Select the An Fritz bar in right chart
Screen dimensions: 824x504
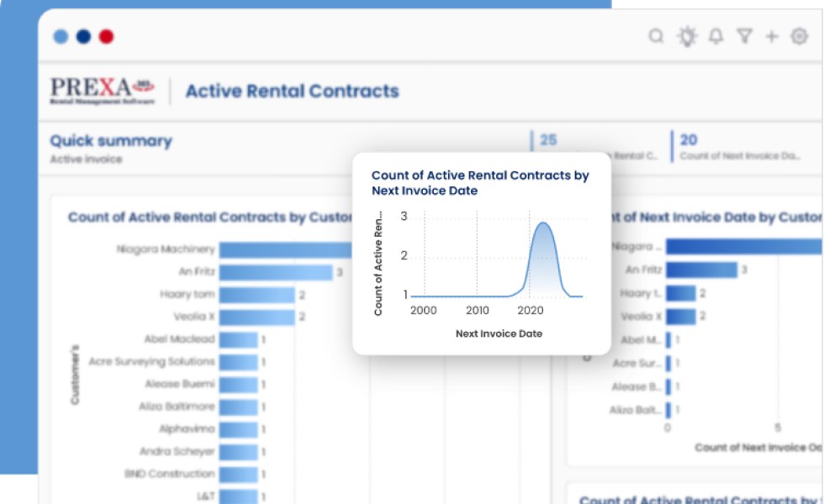pos(701,270)
